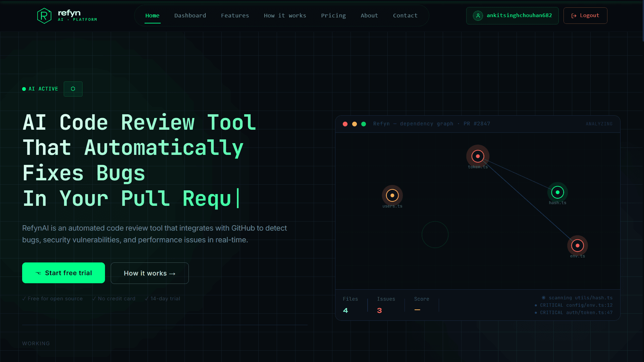Screen dimensions: 644x362
Task: Click the hexagon icon next to AI ACTIVE
Action: pos(73,89)
